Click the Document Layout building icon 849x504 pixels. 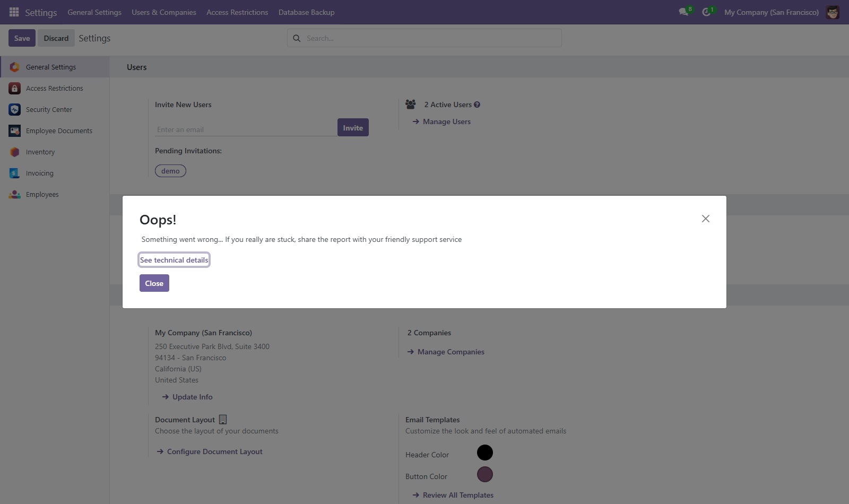click(x=223, y=419)
